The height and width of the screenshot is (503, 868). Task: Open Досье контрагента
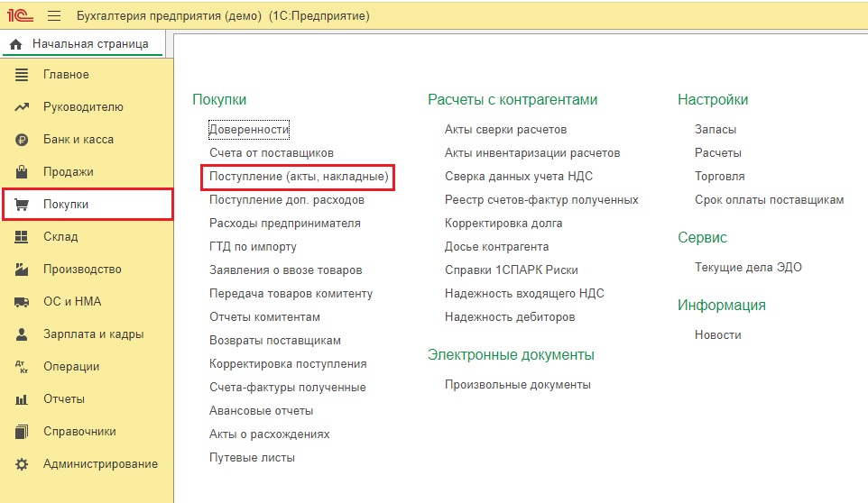coord(496,247)
